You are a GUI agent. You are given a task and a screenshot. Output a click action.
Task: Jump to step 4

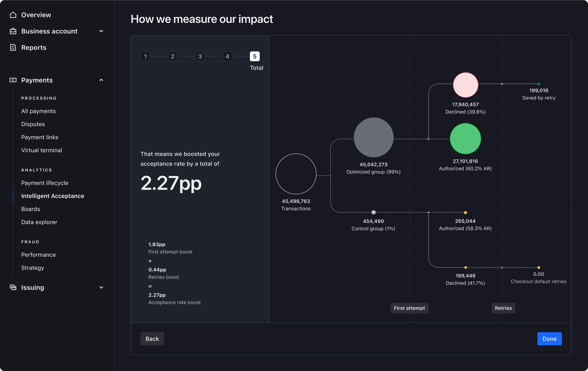(227, 56)
